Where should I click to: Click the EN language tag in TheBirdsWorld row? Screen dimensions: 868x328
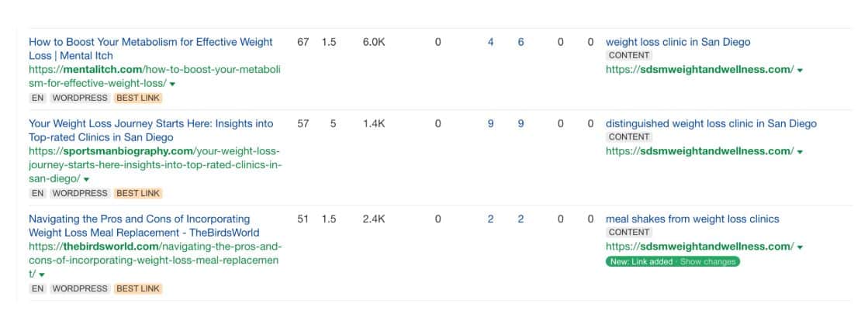(38, 288)
